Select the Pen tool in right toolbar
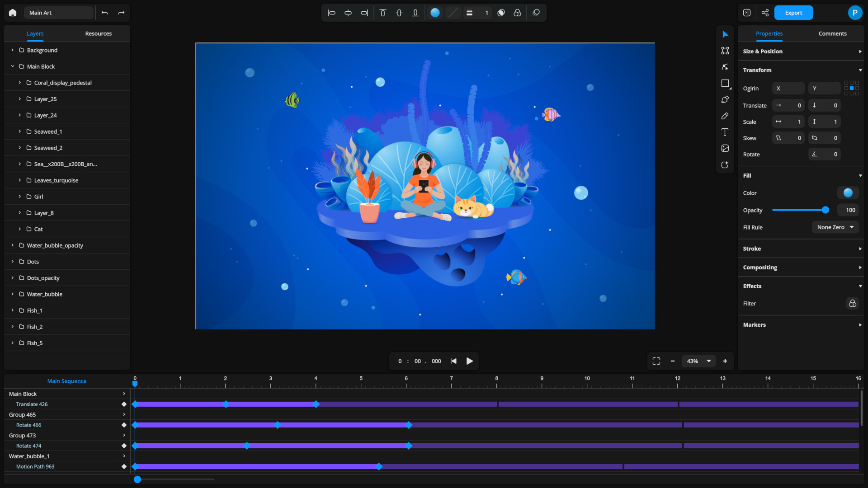 (x=725, y=99)
